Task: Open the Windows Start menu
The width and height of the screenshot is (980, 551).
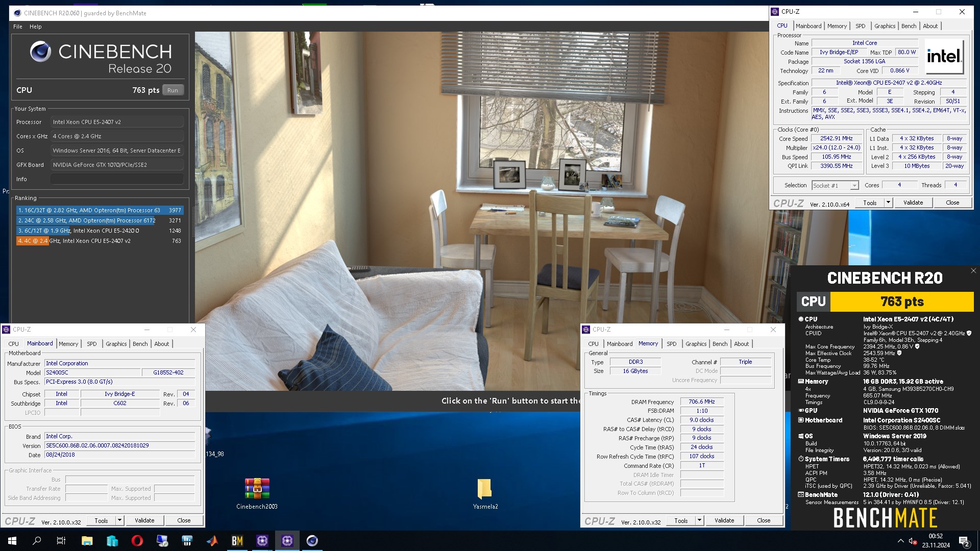Action: 12,541
